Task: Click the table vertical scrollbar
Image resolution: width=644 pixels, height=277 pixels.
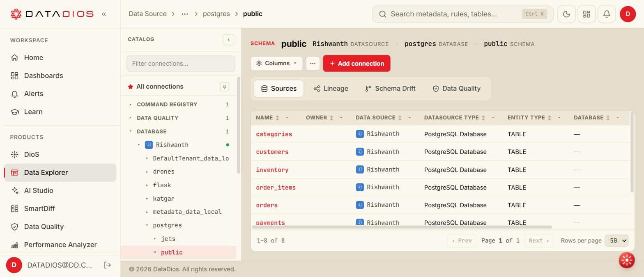Action: (x=632, y=152)
